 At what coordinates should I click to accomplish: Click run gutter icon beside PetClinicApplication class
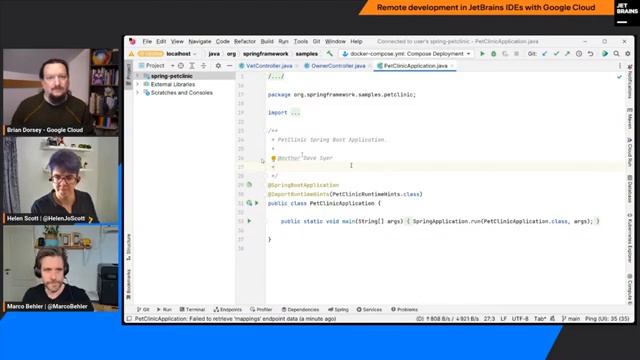pos(257,203)
